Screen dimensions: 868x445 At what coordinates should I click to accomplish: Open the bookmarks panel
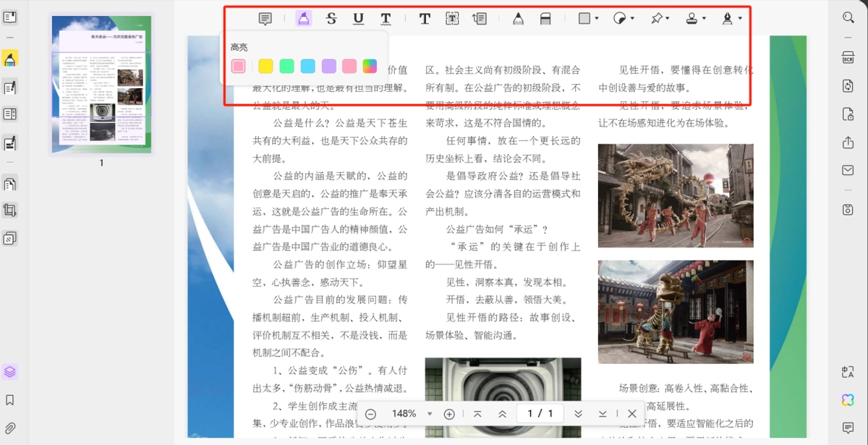(x=10, y=399)
